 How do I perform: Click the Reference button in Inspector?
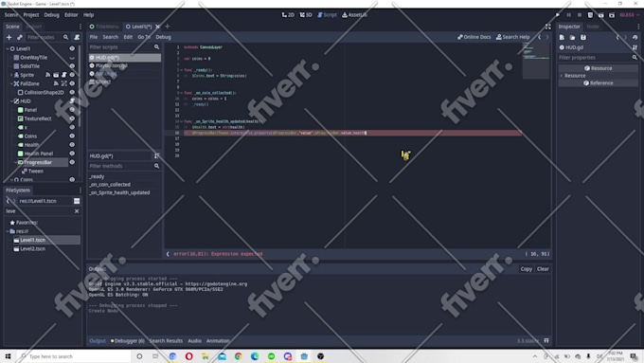[598, 83]
